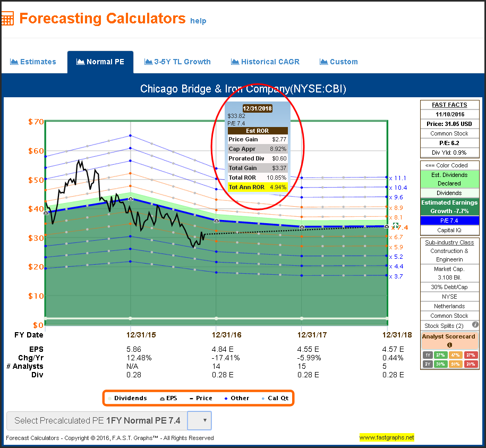The width and height of the screenshot is (486, 448).
Task: Click the red 20% scorecard box
Action: pyautogui.click(x=471, y=364)
